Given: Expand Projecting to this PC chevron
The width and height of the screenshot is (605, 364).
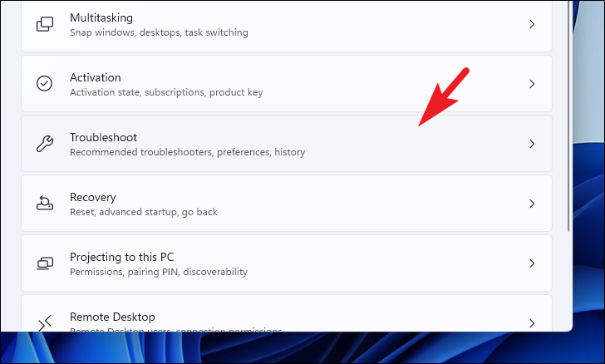Looking at the screenshot, I should [x=532, y=263].
